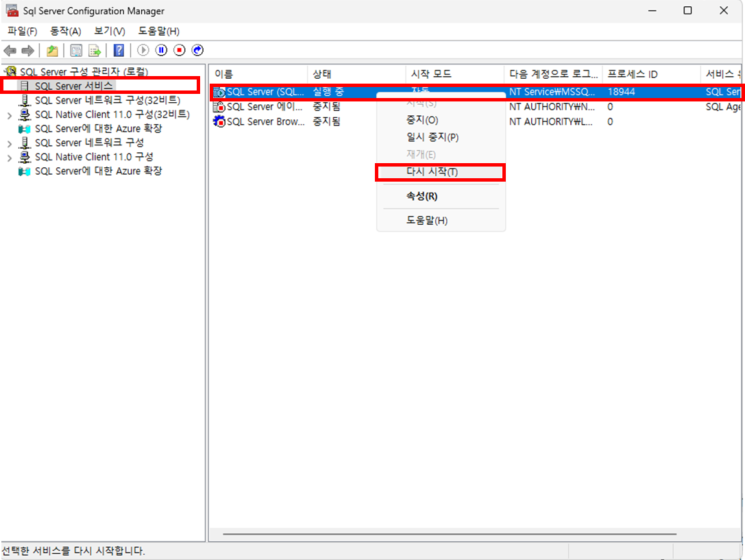This screenshot has height=560, width=745.
Task: Click the Stop service red icon
Action: coord(180,50)
